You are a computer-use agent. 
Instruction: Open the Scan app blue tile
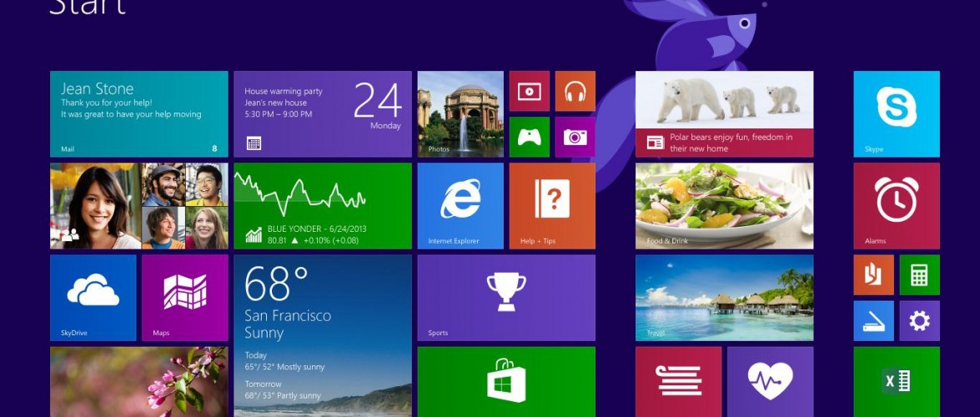click(x=873, y=321)
